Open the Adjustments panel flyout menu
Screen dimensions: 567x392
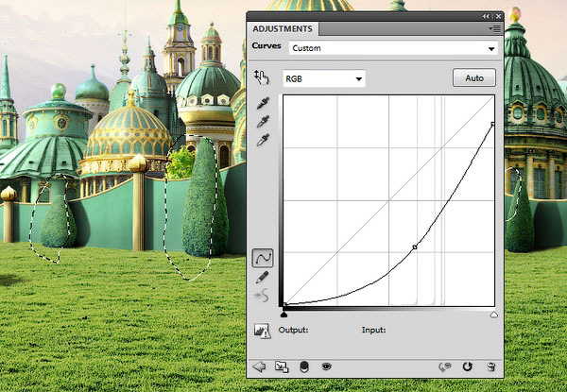coord(494,28)
